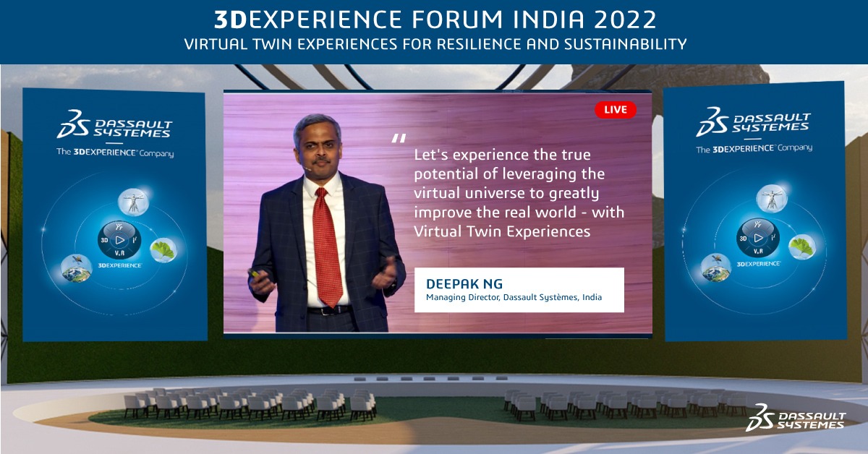Click the Earth and satellite sphere icon
The image size is (868, 454).
(715, 269)
